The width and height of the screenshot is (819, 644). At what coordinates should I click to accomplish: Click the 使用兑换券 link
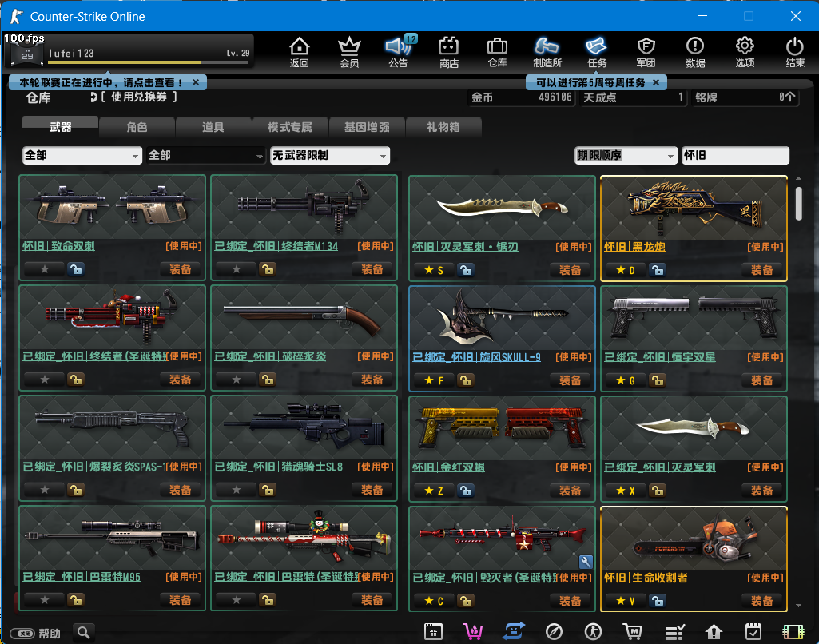pyautogui.click(x=139, y=97)
